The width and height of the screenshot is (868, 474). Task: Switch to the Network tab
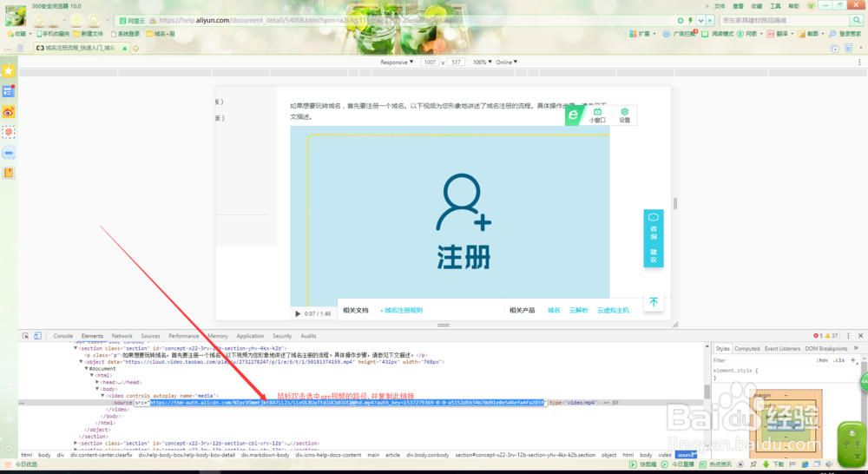(x=122, y=336)
